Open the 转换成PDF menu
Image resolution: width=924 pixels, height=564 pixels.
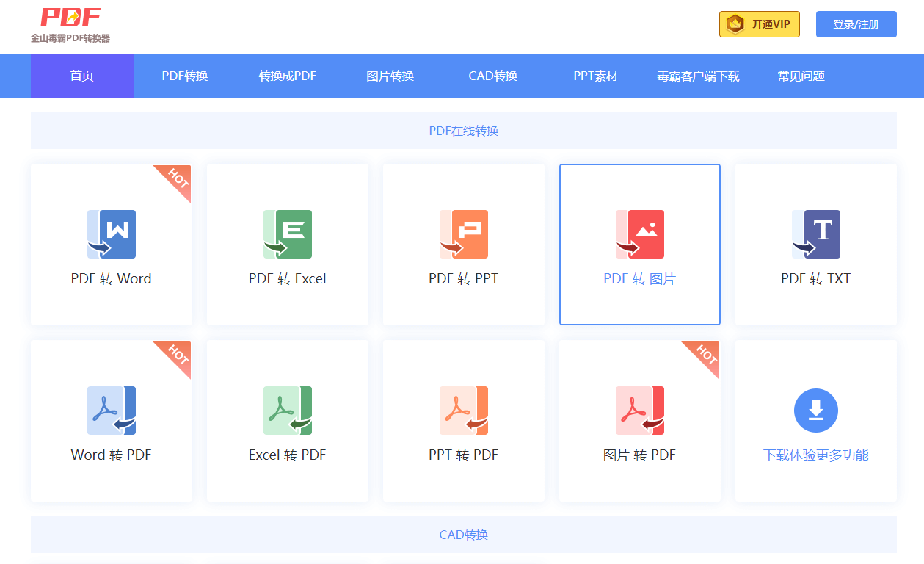click(287, 76)
